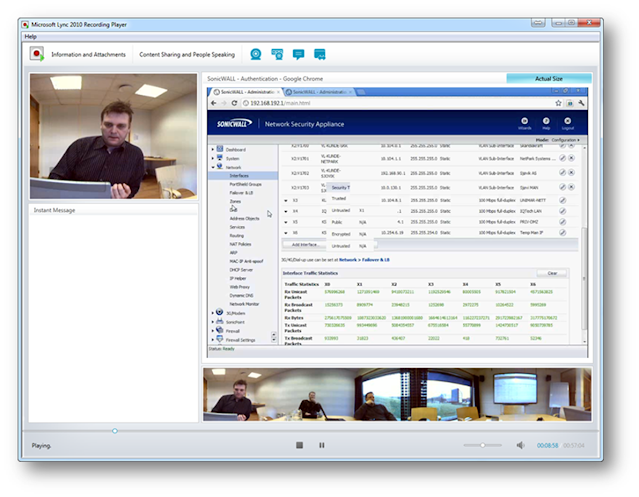The image size is (639, 497).
Task: Click the SonicWALL Logout icon
Action: (568, 123)
